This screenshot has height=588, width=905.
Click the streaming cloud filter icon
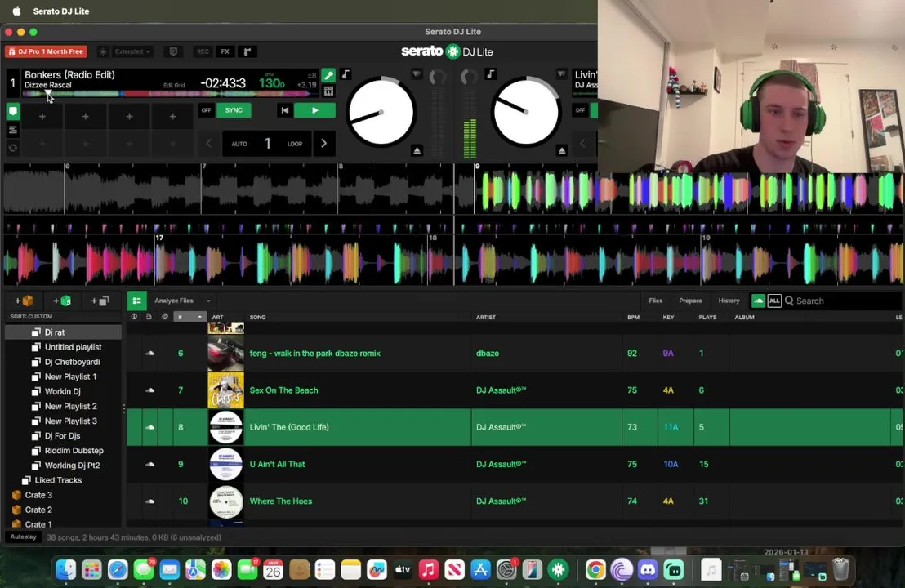[758, 301]
